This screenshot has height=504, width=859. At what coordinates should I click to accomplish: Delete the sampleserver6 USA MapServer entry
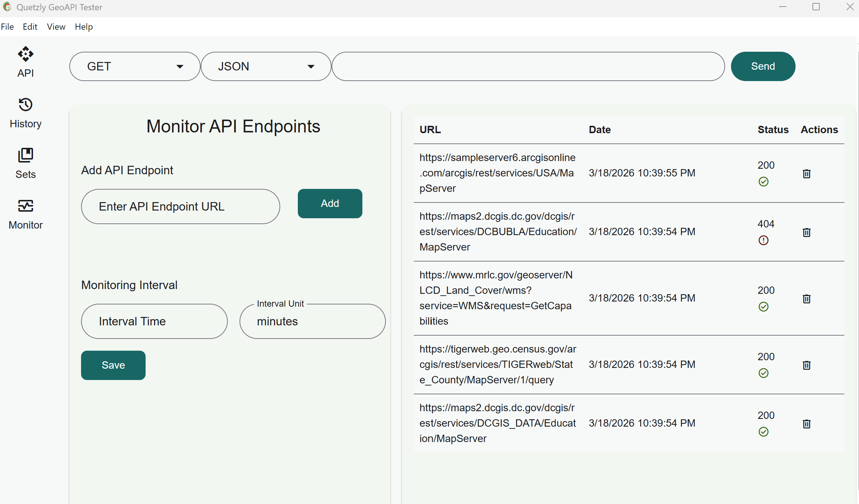806,174
